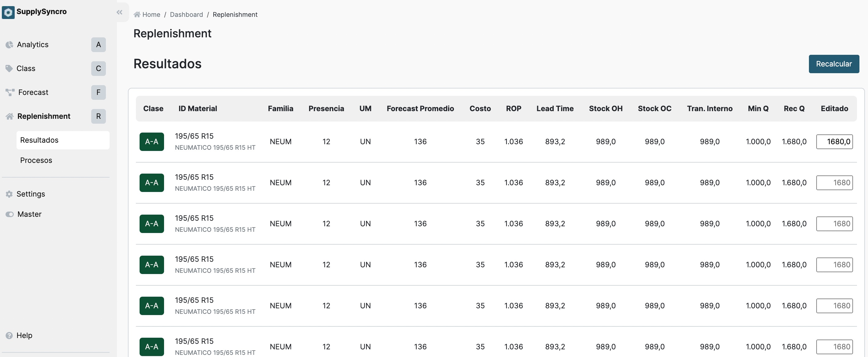868x357 pixels.
Task: Open Settings via gear icon
Action: pos(9,194)
